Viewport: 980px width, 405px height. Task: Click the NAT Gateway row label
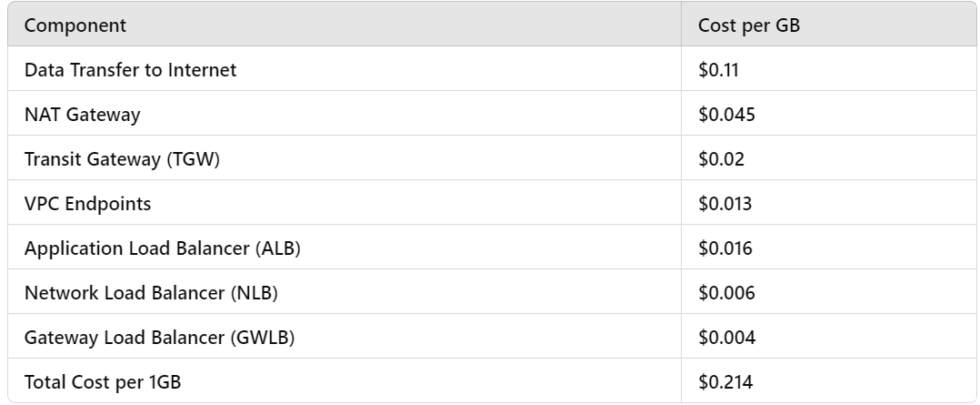click(x=82, y=115)
